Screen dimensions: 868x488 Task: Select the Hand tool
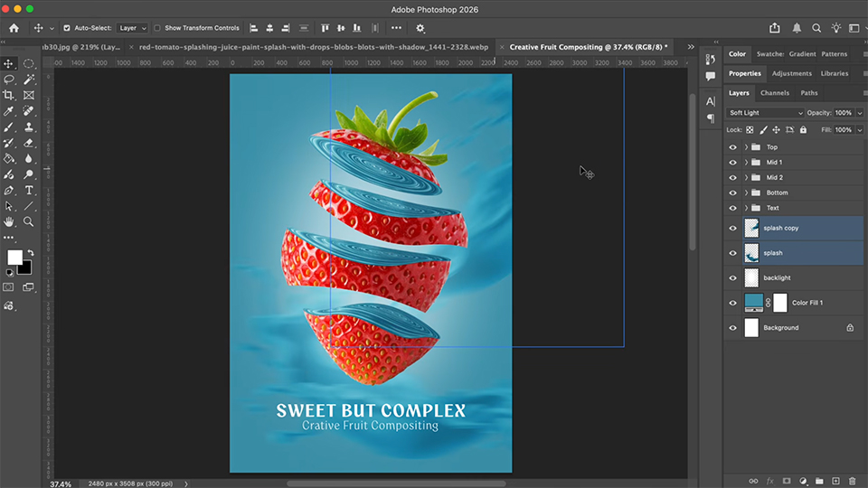[9, 221]
